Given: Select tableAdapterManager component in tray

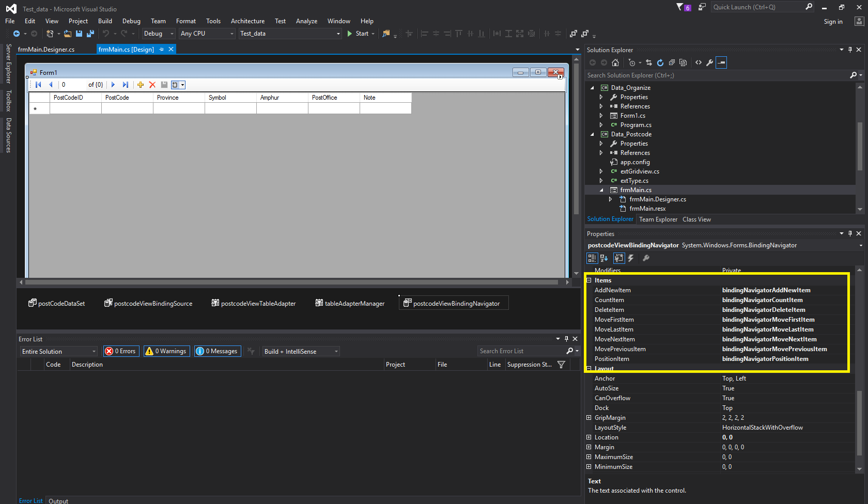Looking at the screenshot, I should click(350, 304).
